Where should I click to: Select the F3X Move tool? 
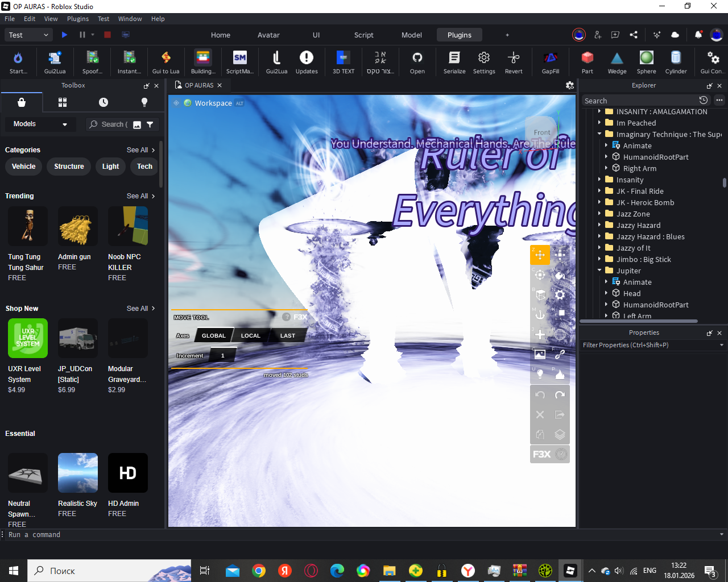540,255
